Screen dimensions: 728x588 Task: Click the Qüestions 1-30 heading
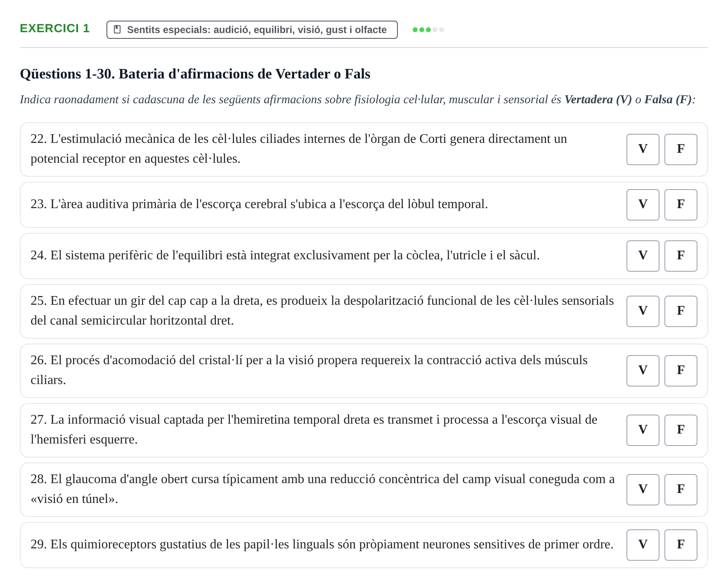[195, 74]
